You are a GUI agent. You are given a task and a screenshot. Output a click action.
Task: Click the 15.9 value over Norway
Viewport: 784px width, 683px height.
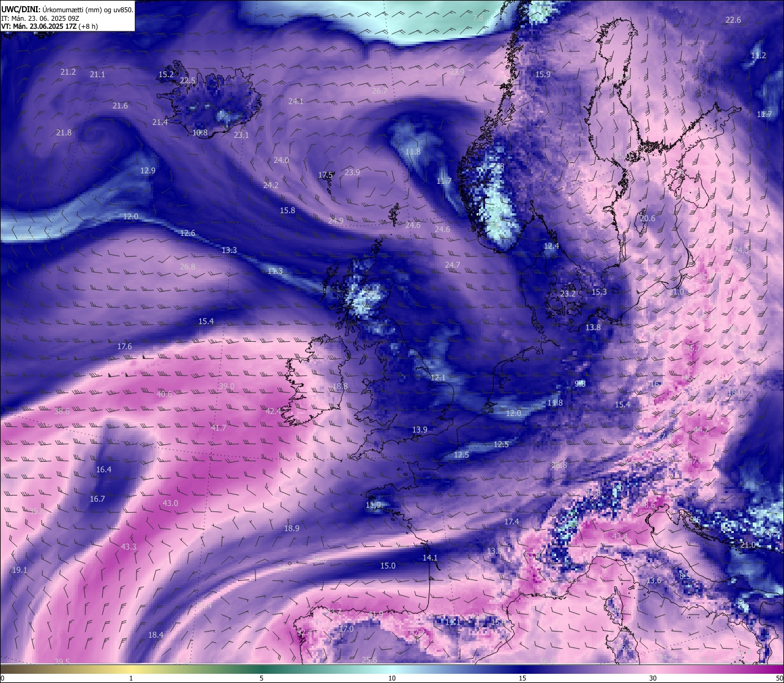point(543,75)
